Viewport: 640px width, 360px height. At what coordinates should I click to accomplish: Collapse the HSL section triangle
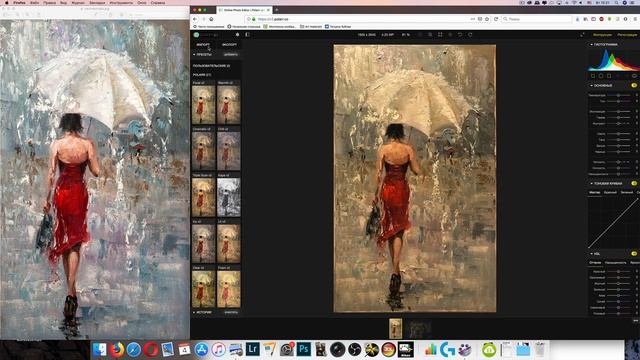591,254
